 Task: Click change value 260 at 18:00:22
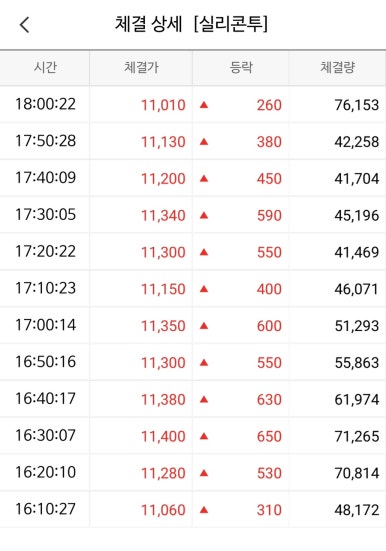(269, 105)
